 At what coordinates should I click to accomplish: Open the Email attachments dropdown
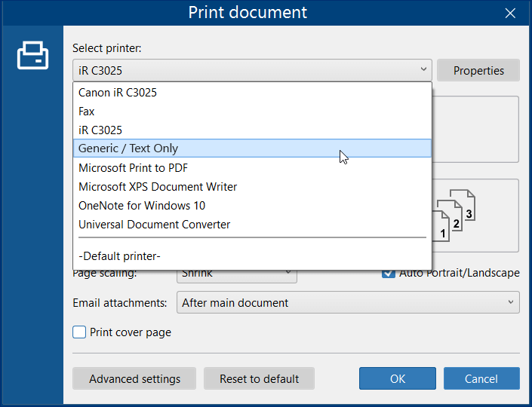[x=348, y=302]
